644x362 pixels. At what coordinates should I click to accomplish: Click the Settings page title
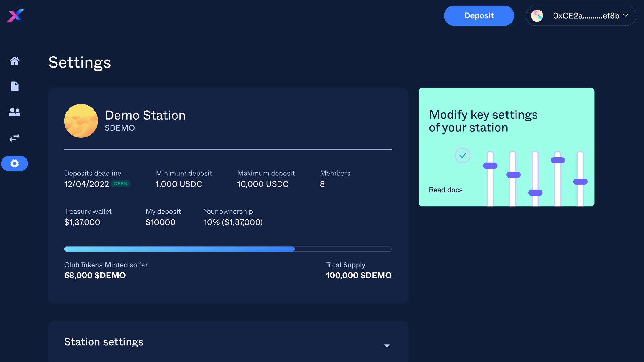tap(80, 62)
